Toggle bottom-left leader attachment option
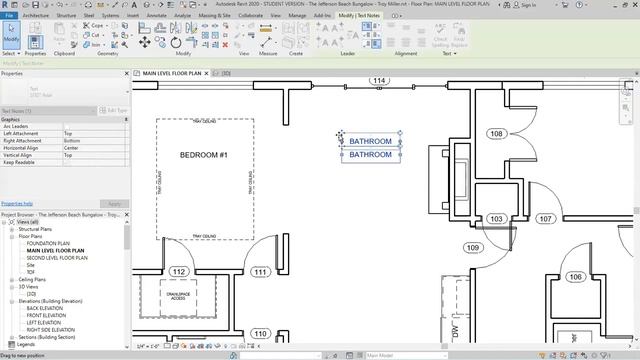 click(x=367, y=44)
